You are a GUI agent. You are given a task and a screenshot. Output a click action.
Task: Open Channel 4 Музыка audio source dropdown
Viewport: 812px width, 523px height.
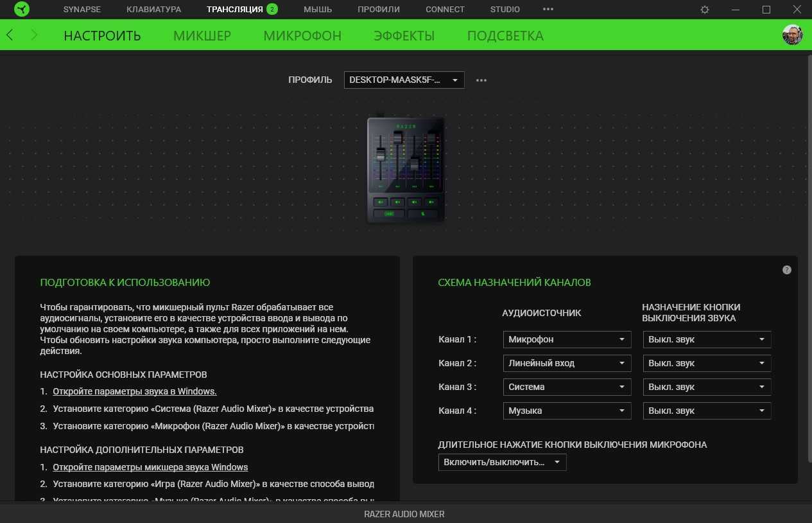click(567, 411)
